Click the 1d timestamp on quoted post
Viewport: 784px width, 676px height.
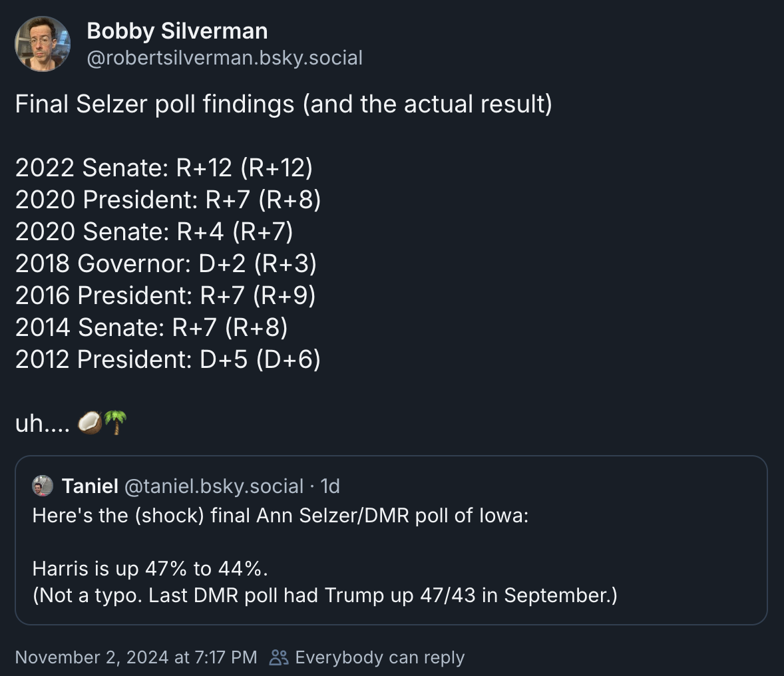click(x=330, y=486)
